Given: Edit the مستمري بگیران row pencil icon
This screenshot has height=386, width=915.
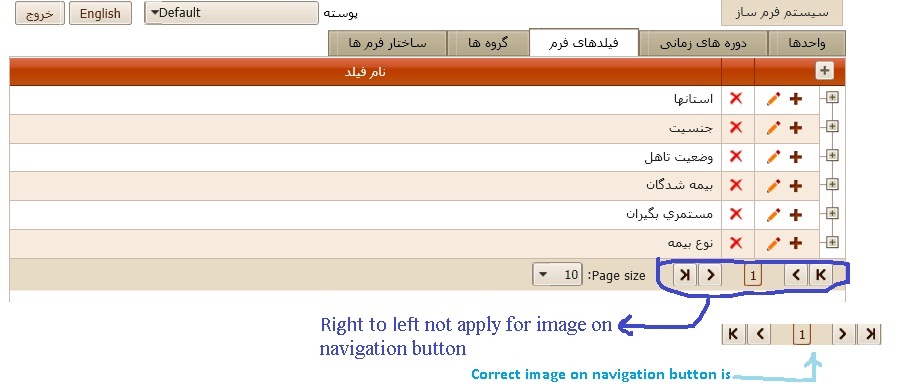Looking at the screenshot, I should point(773,214).
